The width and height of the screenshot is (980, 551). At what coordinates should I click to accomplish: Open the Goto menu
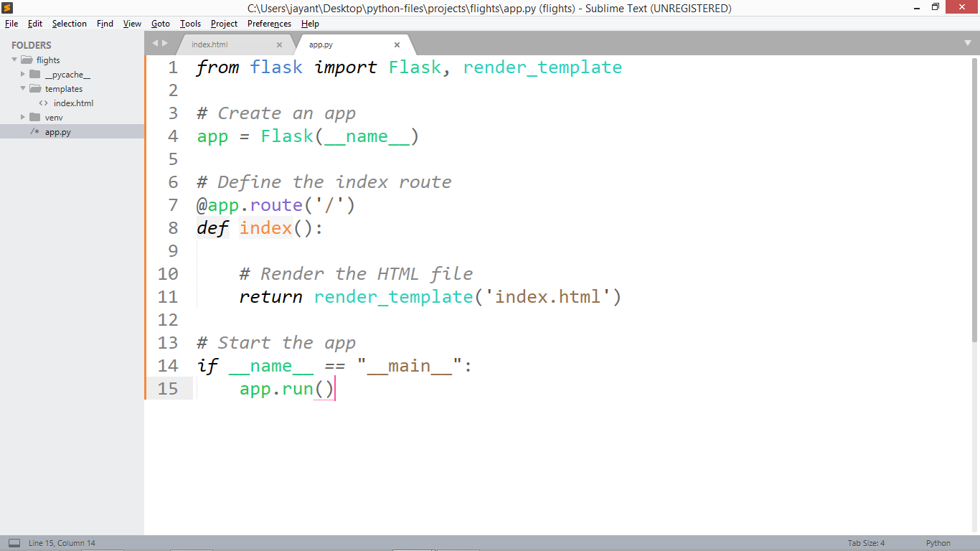click(x=160, y=23)
